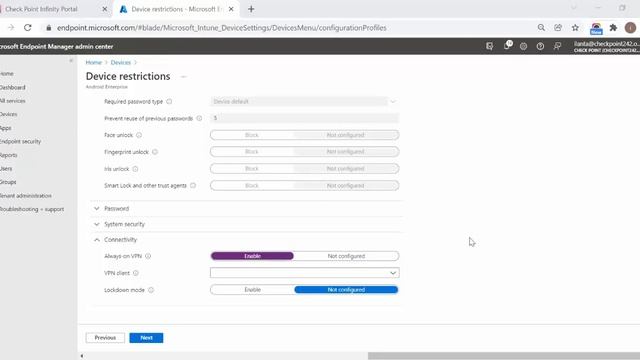Go forward with the browser arrow
640x360 pixels.
click(11, 28)
